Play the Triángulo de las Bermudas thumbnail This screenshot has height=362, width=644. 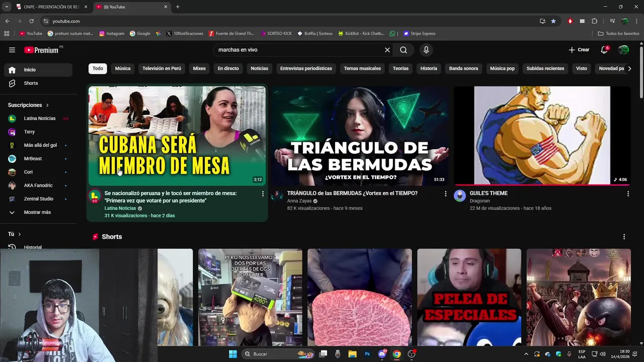tap(360, 136)
